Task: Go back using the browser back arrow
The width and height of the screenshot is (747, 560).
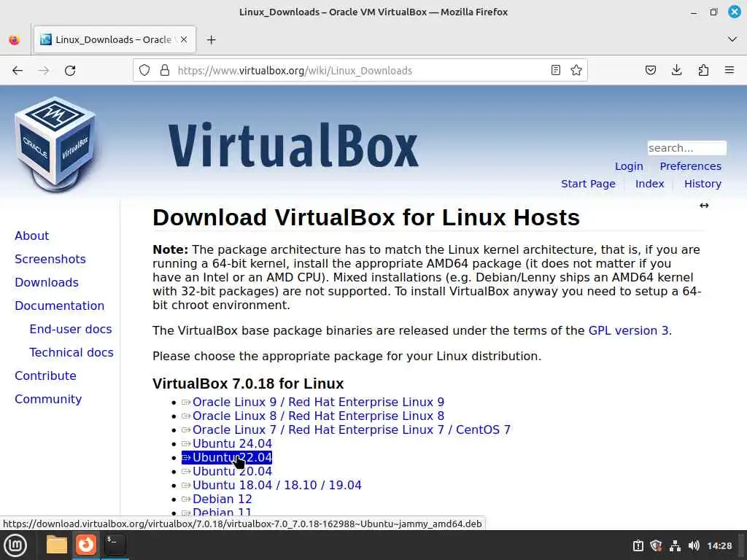Action: tap(18, 71)
